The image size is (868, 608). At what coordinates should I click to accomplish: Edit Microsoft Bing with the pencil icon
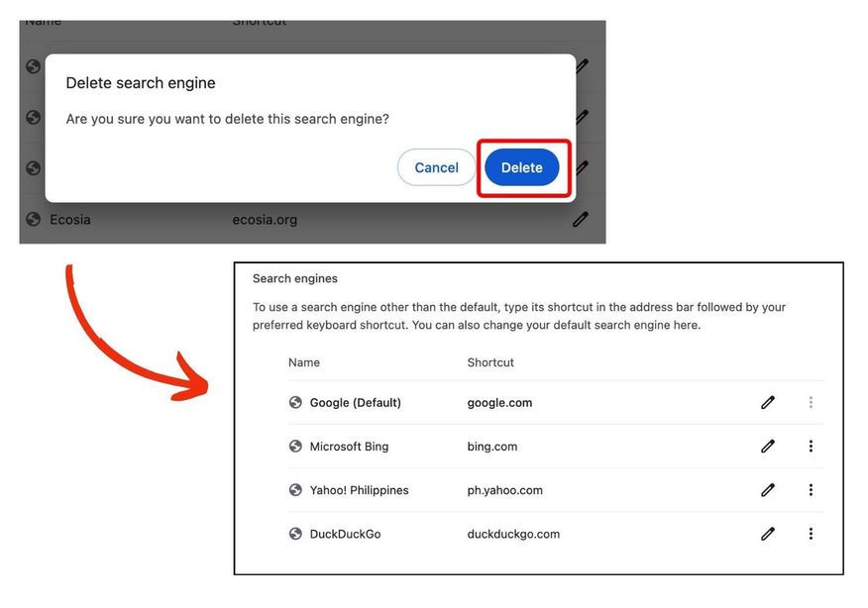coord(768,446)
